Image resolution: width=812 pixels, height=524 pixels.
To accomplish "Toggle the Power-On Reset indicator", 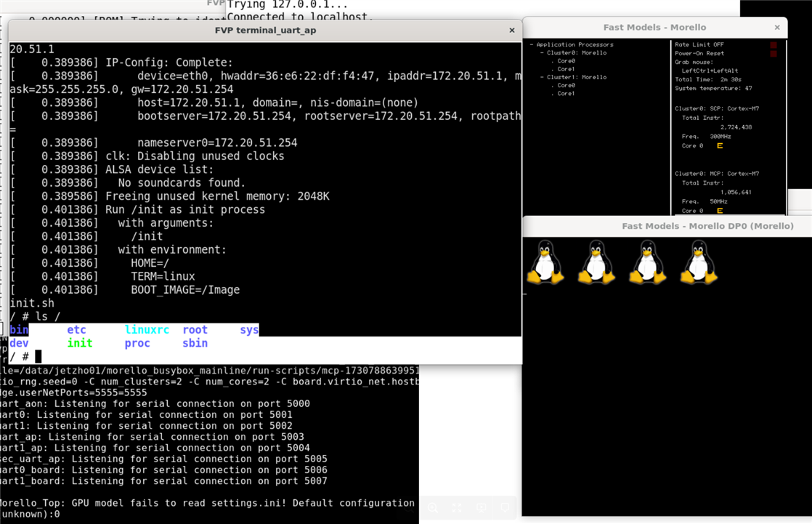I will pyautogui.click(x=774, y=54).
